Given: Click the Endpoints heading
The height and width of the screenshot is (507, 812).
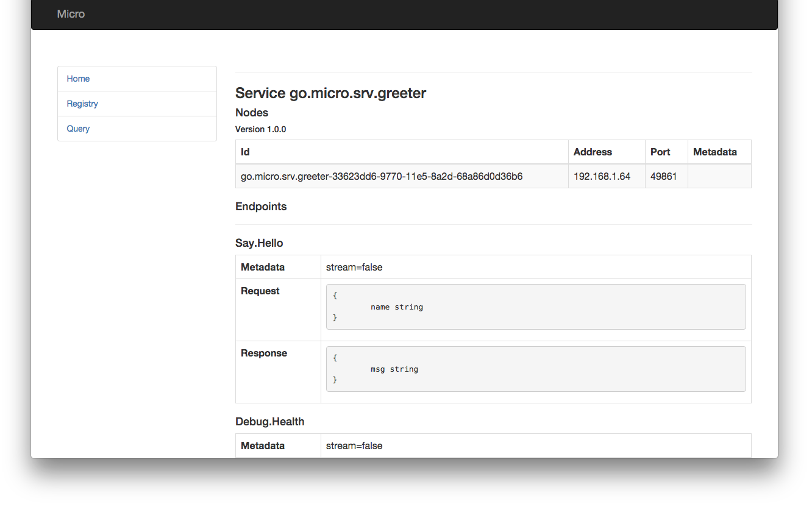Looking at the screenshot, I should click(261, 207).
